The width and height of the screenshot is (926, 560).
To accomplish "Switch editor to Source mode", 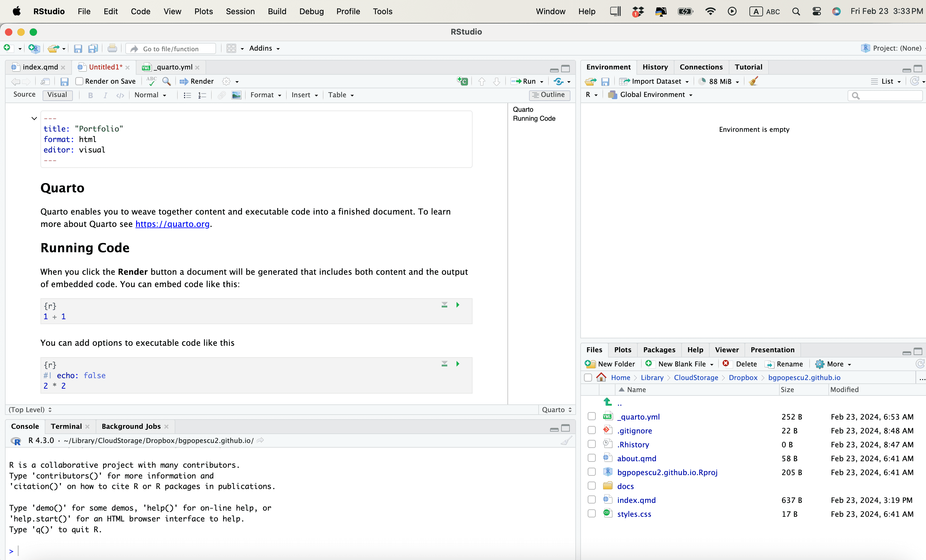I will [24, 95].
